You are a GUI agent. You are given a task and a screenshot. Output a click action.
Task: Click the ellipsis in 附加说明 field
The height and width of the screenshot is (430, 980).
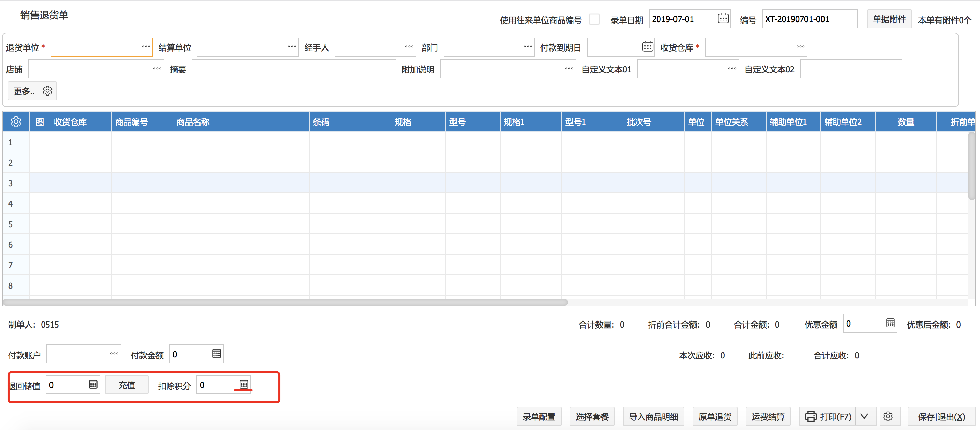click(569, 69)
